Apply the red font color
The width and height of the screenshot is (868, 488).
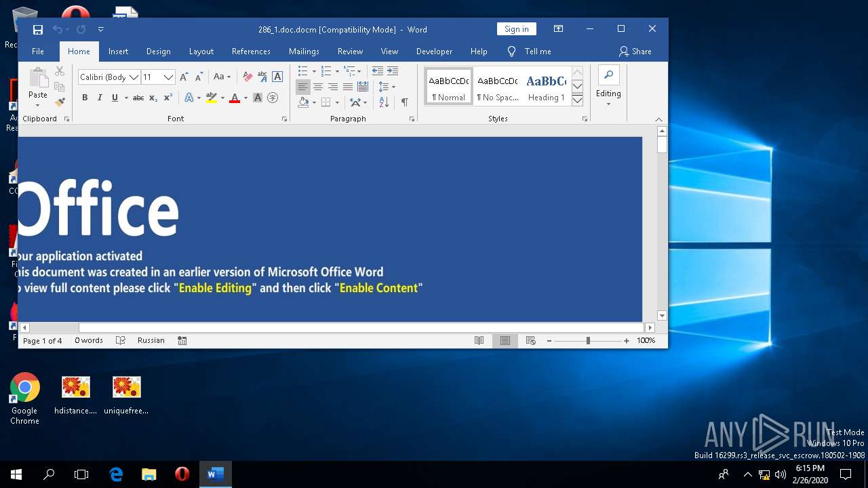(x=235, y=98)
